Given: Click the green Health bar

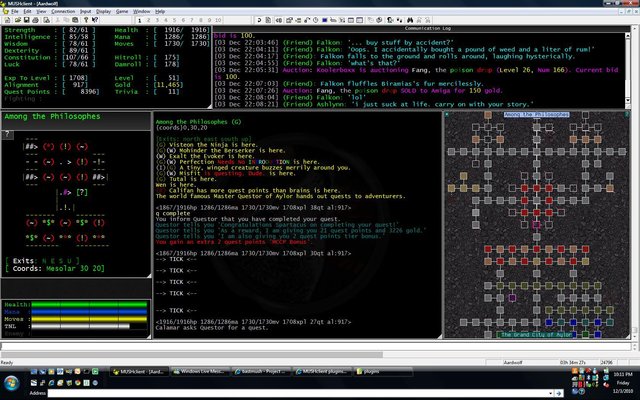Looking at the screenshot, I should pos(89,304).
